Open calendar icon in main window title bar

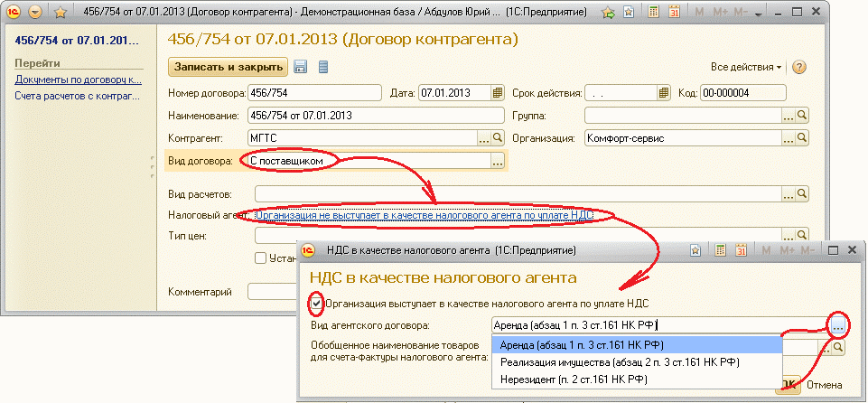[x=674, y=12]
